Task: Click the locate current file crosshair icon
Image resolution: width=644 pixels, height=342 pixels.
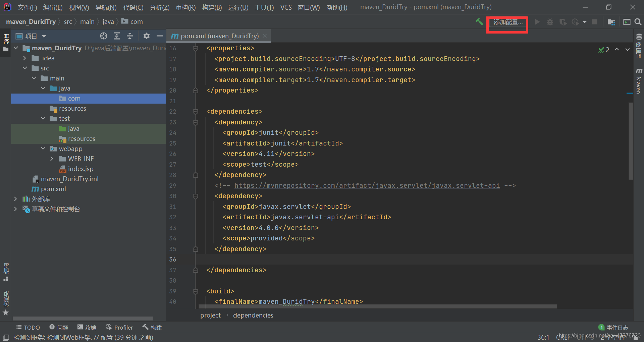Action: 104,36
